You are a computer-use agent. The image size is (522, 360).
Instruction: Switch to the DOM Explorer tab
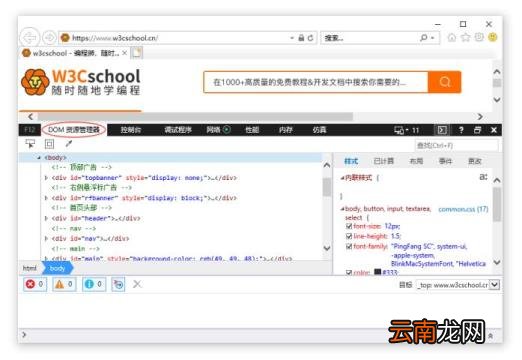click(x=74, y=130)
